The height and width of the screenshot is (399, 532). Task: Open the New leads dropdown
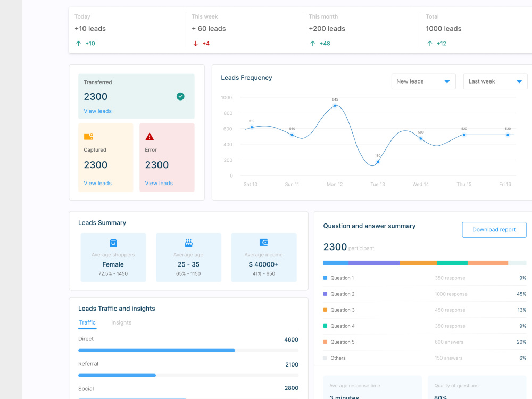point(423,81)
